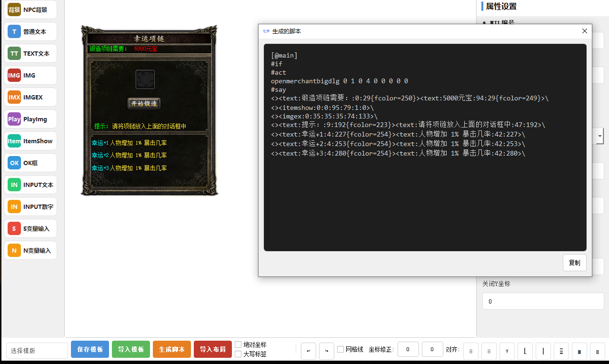
Task: Enable the 绝对坐标 checkbox
Action: pyautogui.click(x=238, y=344)
